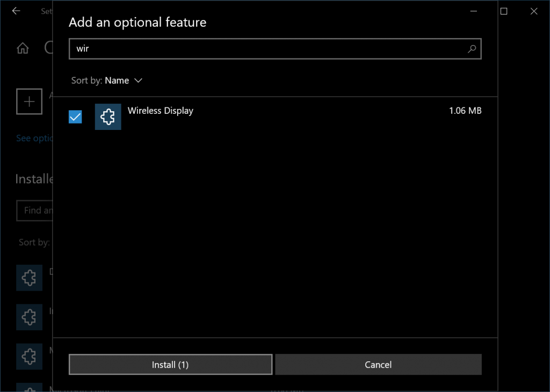550x392 pixels.
Task: Open the See optional feature history link
Action: pos(34,138)
